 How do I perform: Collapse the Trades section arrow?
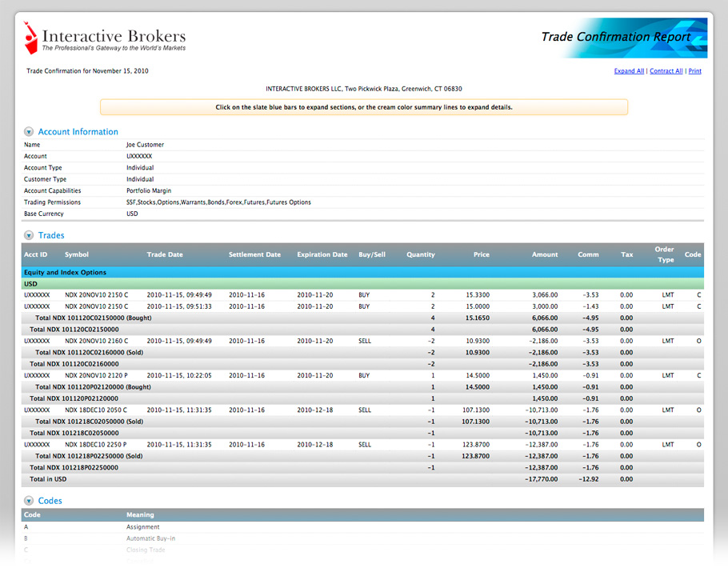29,235
